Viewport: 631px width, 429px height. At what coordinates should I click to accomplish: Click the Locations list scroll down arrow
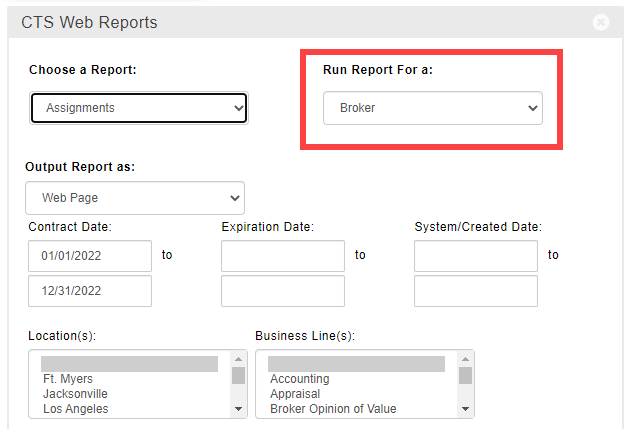(238, 409)
